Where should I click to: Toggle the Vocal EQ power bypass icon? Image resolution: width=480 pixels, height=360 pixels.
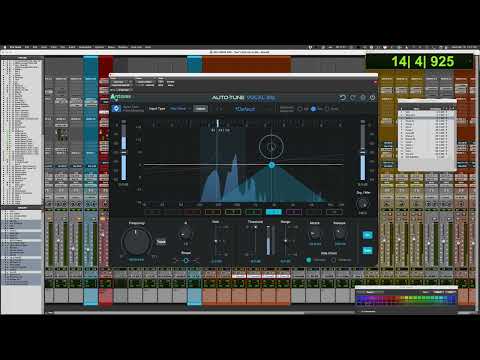coord(372,98)
